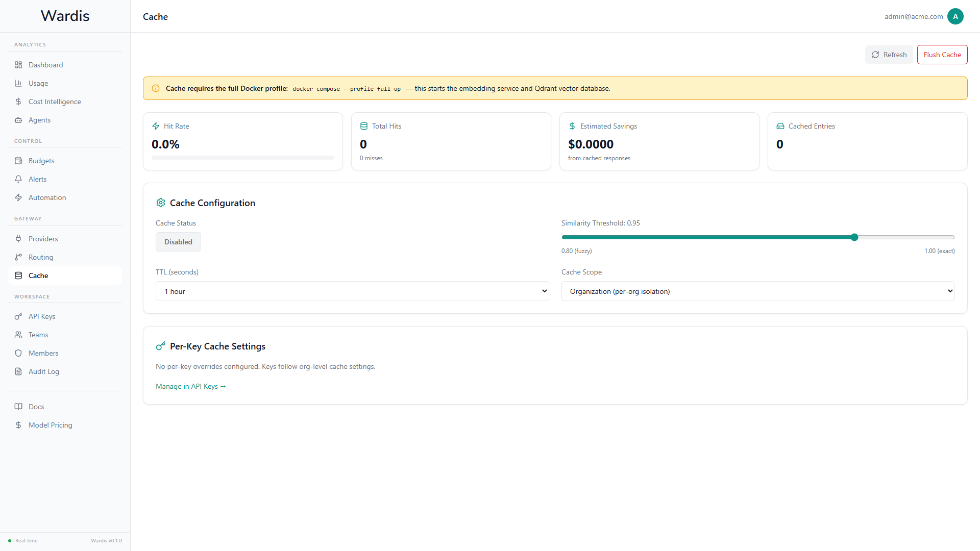This screenshot has width=980, height=551.
Task: Open the Docs link in sidebar
Action: [x=65, y=407]
